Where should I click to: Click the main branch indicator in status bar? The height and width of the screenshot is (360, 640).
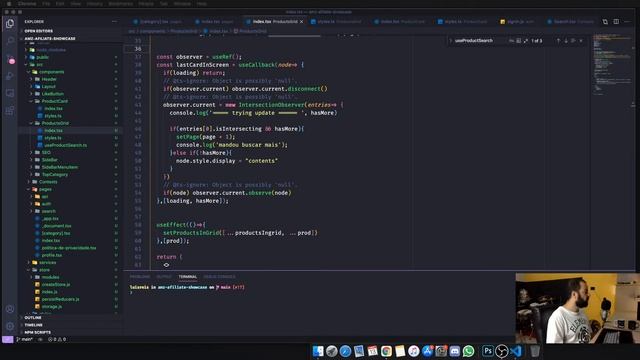[x=24, y=339]
